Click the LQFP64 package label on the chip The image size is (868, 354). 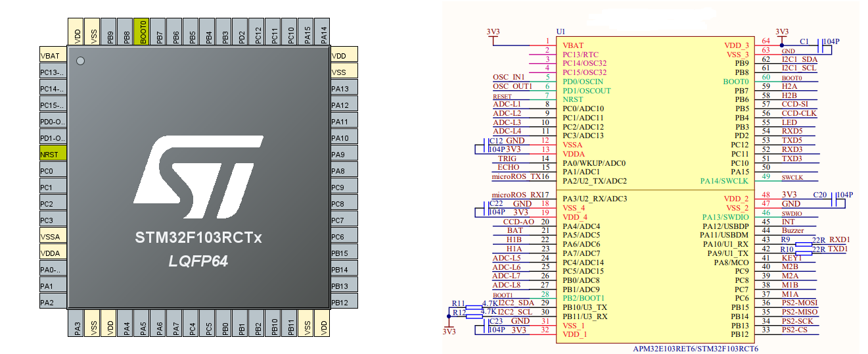(198, 262)
